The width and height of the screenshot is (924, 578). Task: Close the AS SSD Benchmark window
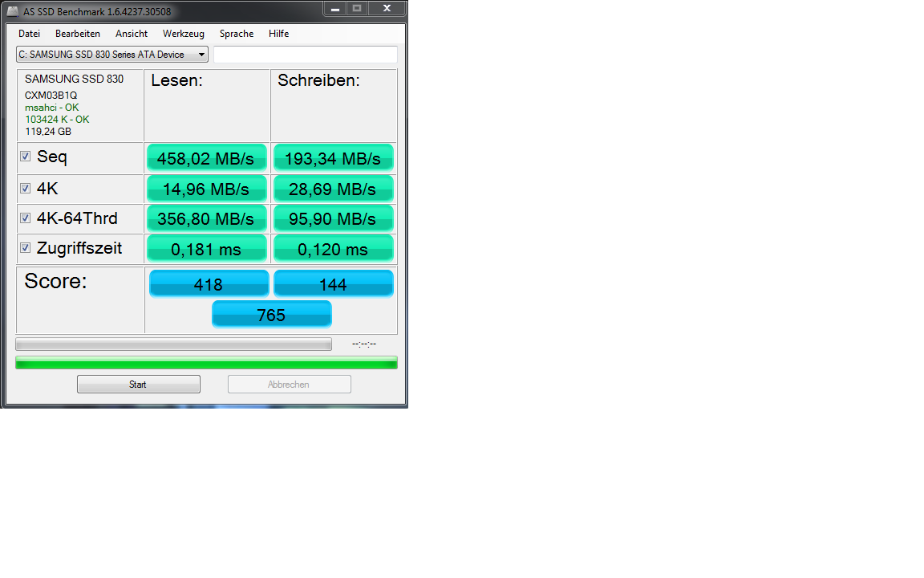387,8
